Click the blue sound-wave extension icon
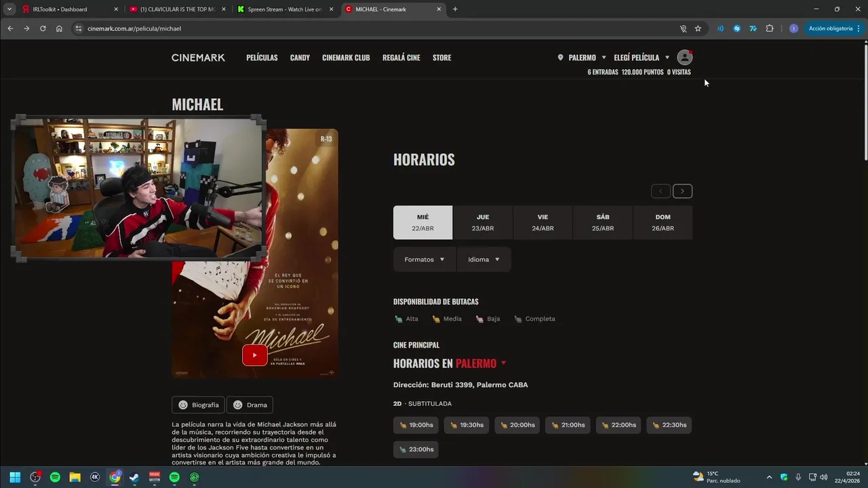Screen dimensions: 868x488 pos(720,28)
